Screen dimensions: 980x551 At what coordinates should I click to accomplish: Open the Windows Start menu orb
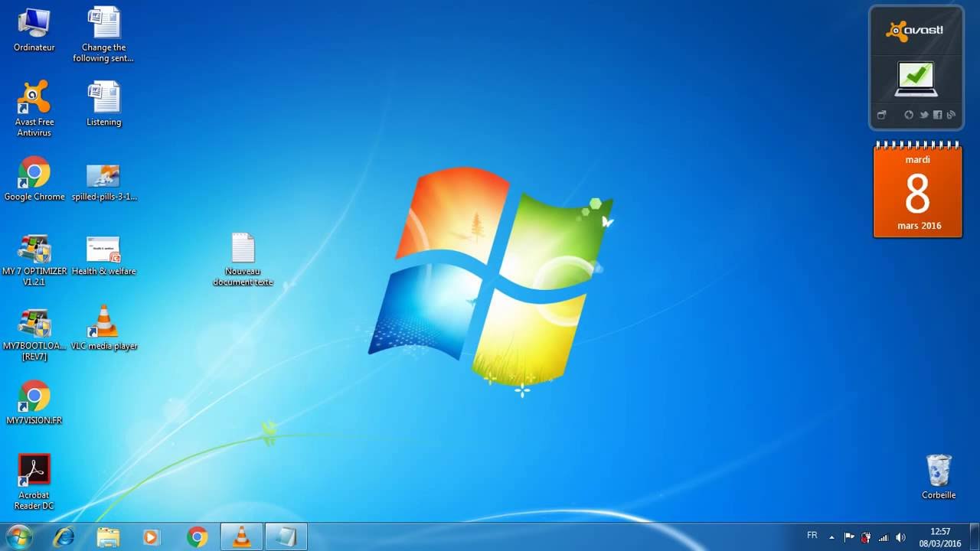pos(18,537)
